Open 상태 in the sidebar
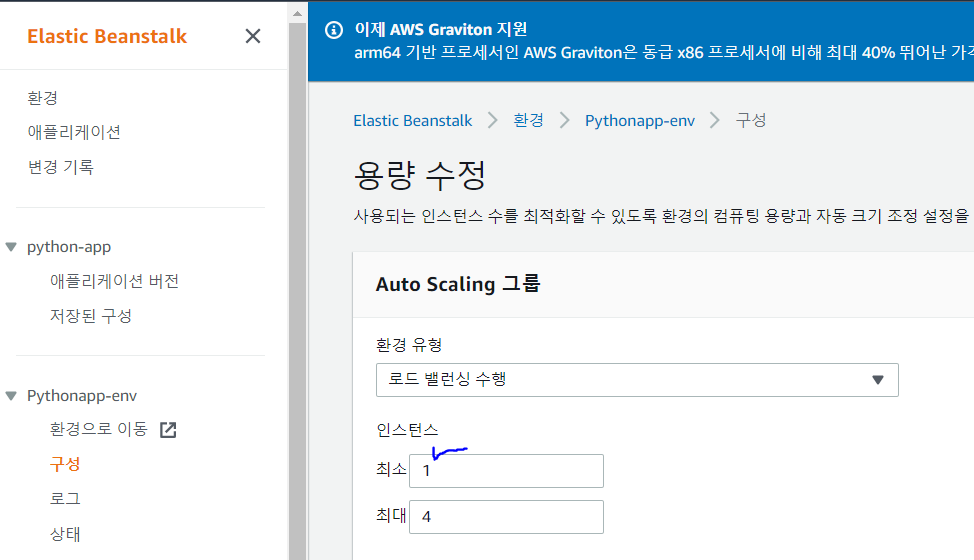 65,534
